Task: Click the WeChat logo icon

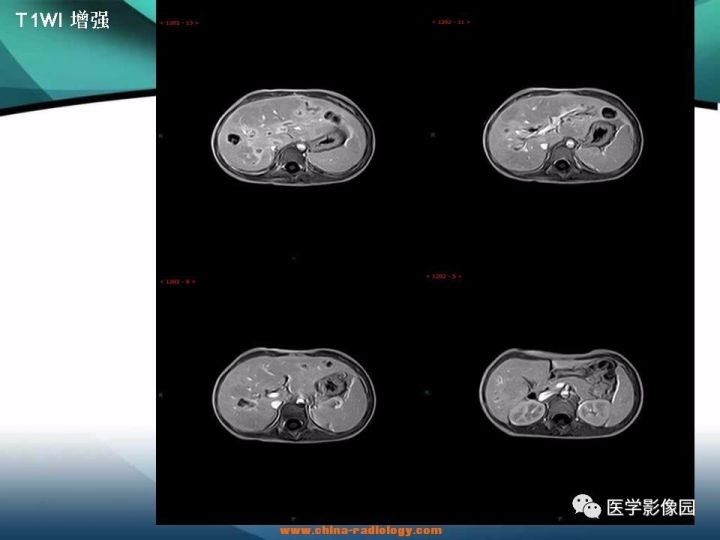Action: tap(586, 506)
